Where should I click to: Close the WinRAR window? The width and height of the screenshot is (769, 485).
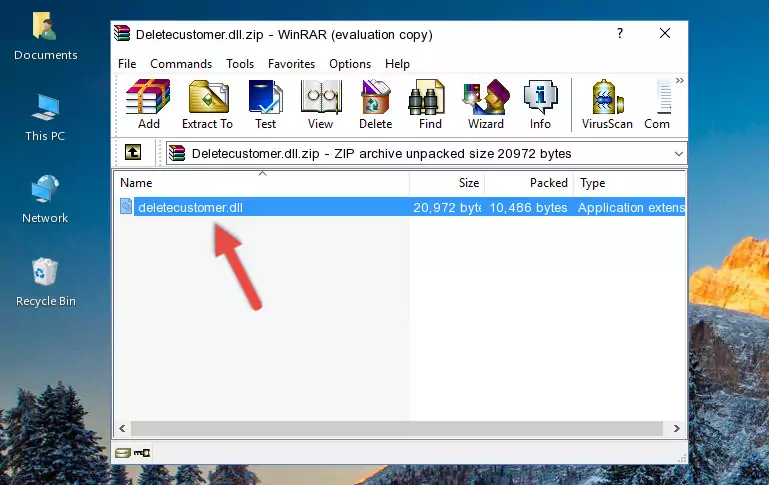(665, 33)
